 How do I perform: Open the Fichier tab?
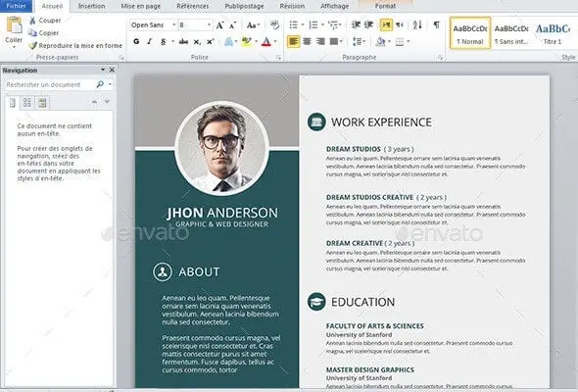tap(17, 6)
